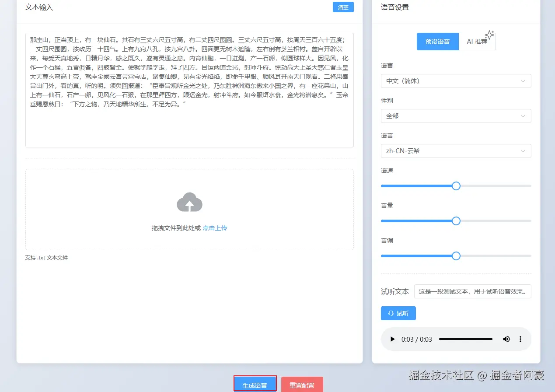Click the 音量 slider handle
Screen dimensions: 555x392
pos(456,221)
